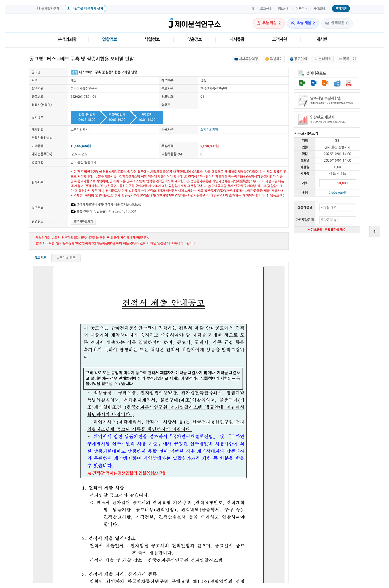Click 사정율 넣기 input field
The image size is (389, 588).
pos(338,207)
